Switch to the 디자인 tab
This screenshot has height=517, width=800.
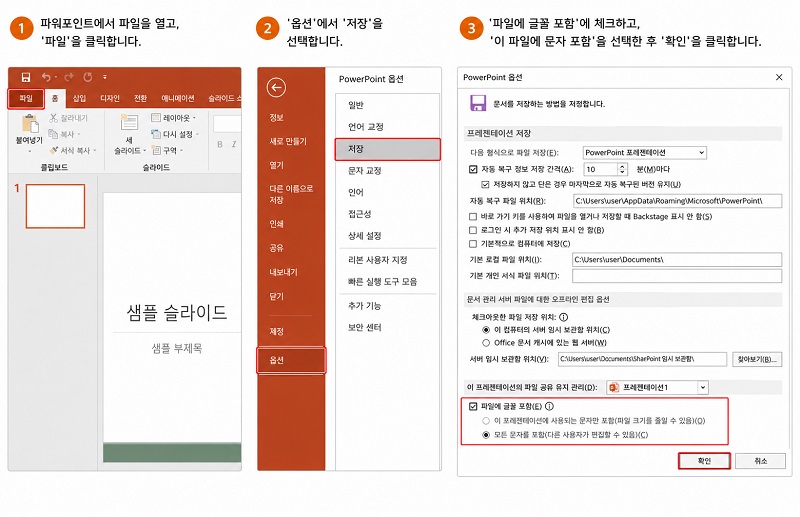(110, 99)
